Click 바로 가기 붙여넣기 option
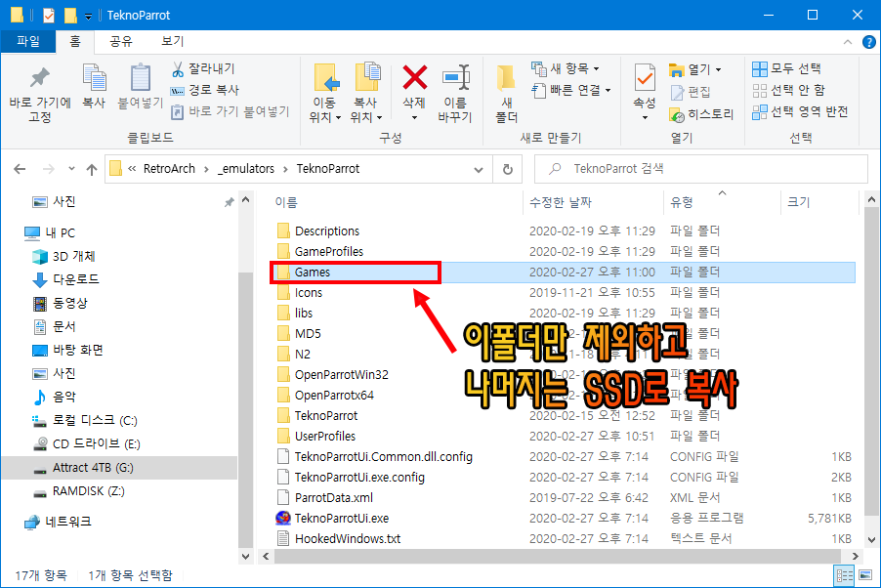Viewport: 881px width, 588px height. 231,111
